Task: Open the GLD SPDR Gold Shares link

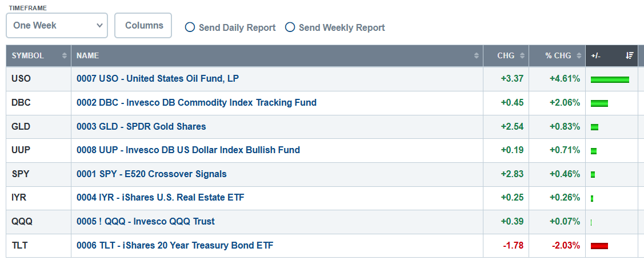Action: point(141,126)
